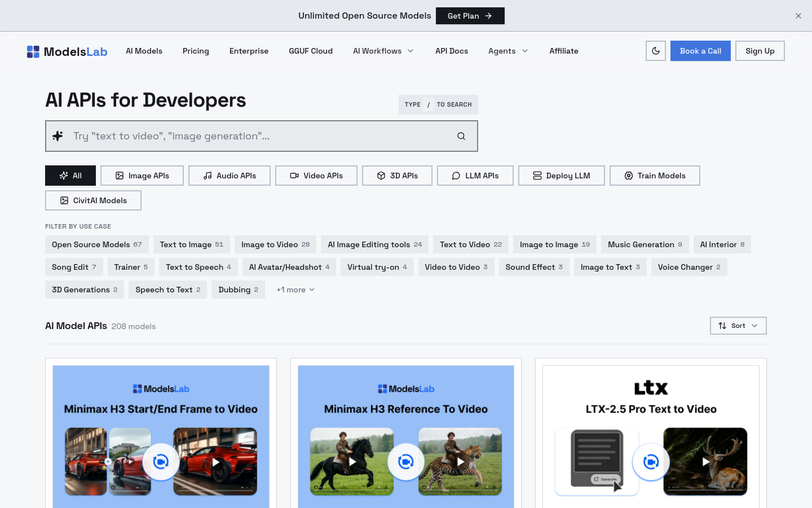Filter by Text to Video
Viewport: 812px width, 508px height.
click(x=471, y=244)
